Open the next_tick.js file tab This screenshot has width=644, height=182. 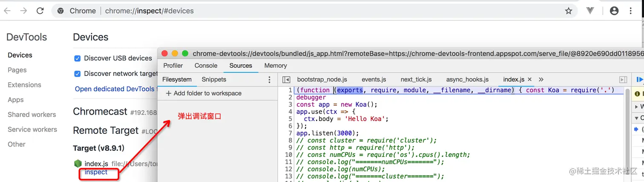point(416,79)
